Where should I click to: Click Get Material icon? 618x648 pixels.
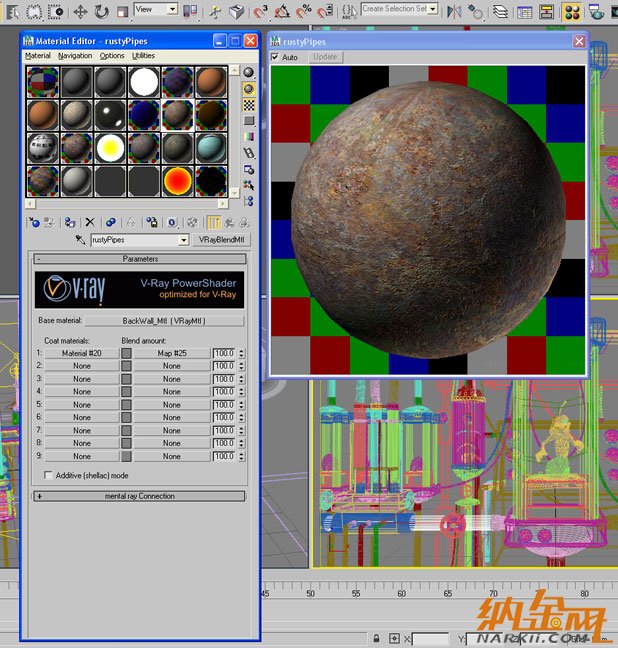coord(34,223)
